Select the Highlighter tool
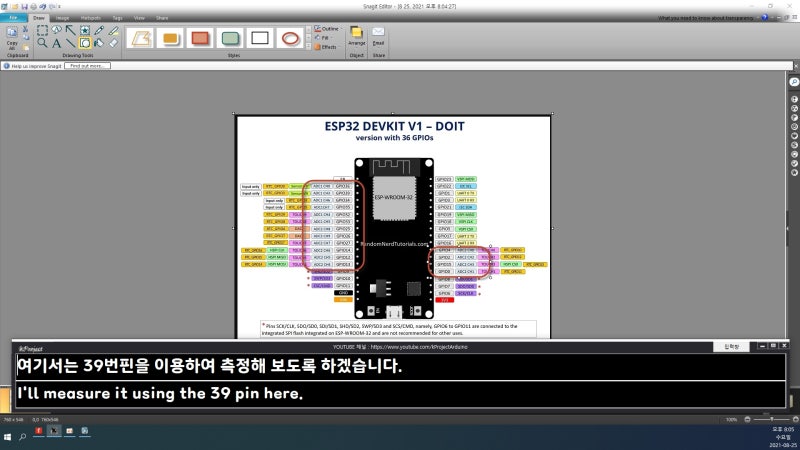 point(113,31)
